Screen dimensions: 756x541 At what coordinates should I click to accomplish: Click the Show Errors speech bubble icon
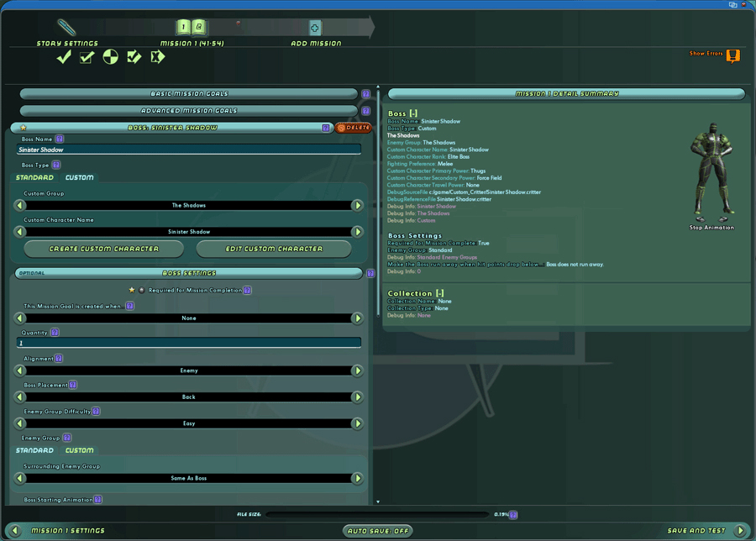click(x=732, y=55)
